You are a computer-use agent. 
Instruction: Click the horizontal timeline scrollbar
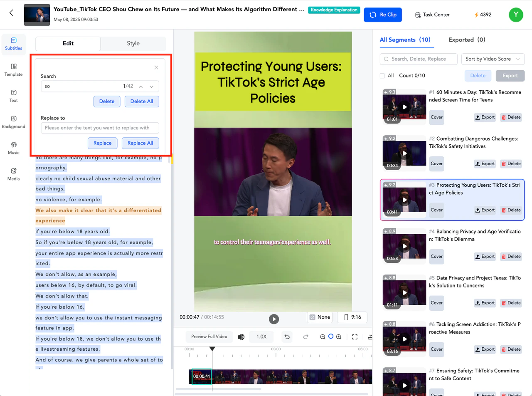point(218,389)
